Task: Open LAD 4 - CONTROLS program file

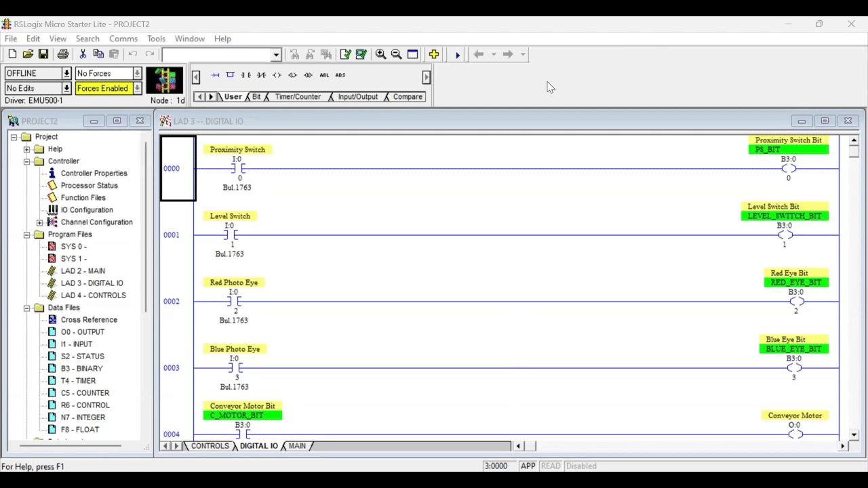Action: [x=93, y=296]
